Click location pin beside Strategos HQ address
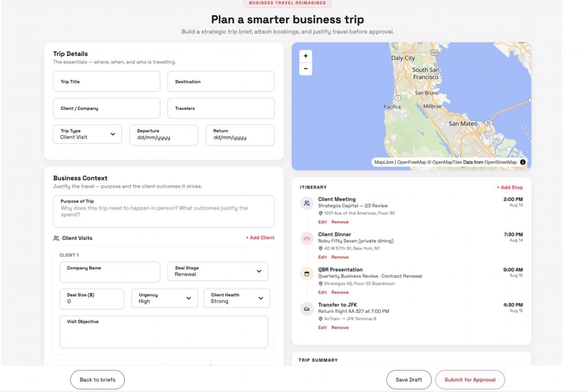 coord(320,284)
